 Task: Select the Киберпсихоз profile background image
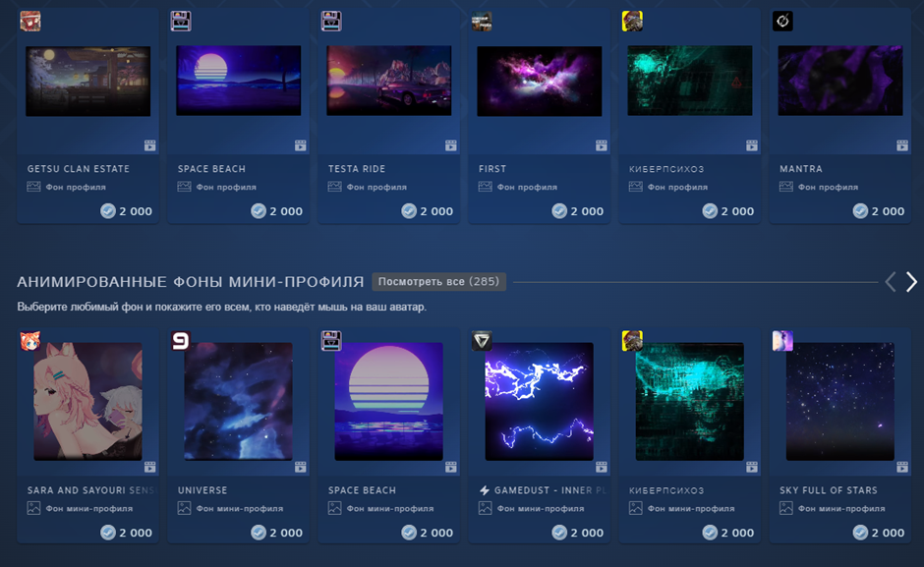click(x=690, y=81)
